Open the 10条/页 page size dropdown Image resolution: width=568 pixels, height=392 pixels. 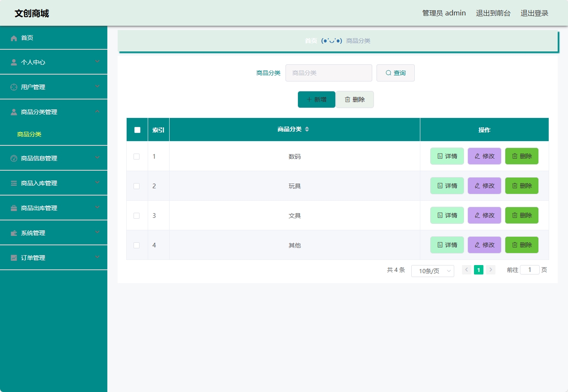pyautogui.click(x=432, y=271)
